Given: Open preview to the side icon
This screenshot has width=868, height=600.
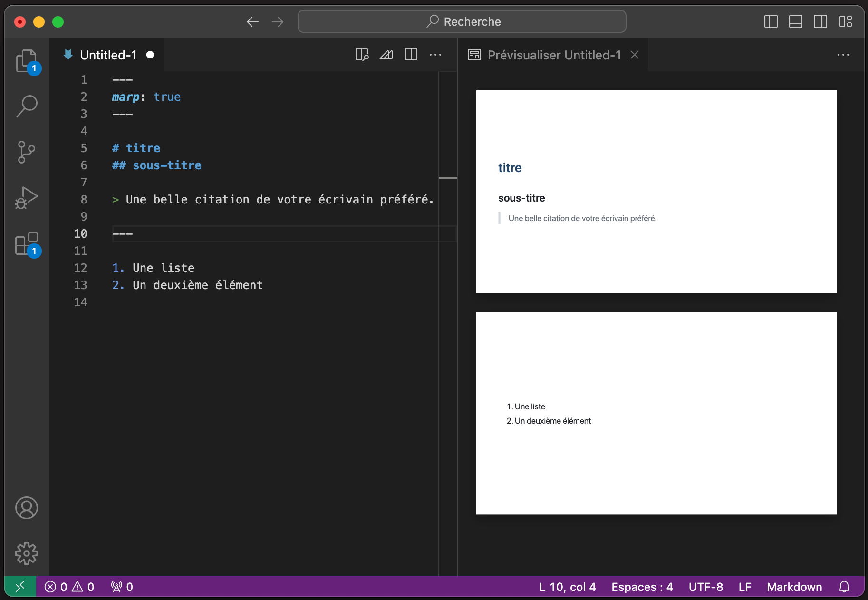Looking at the screenshot, I should [362, 55].
